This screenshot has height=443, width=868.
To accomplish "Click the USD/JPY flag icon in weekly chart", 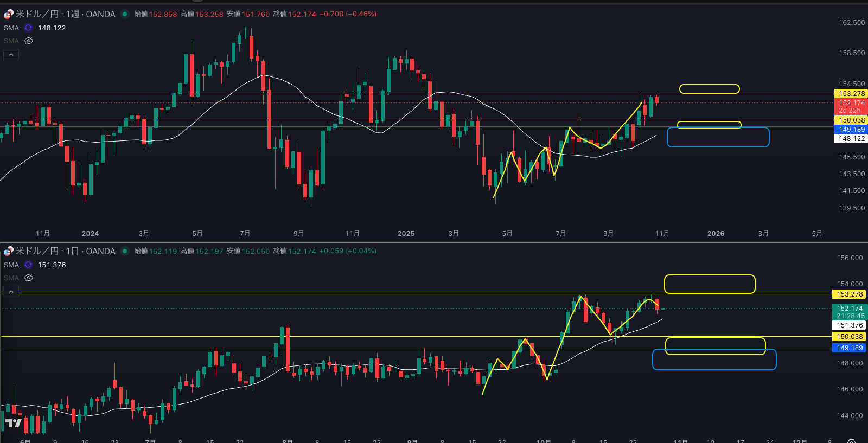I will (8, 14).
